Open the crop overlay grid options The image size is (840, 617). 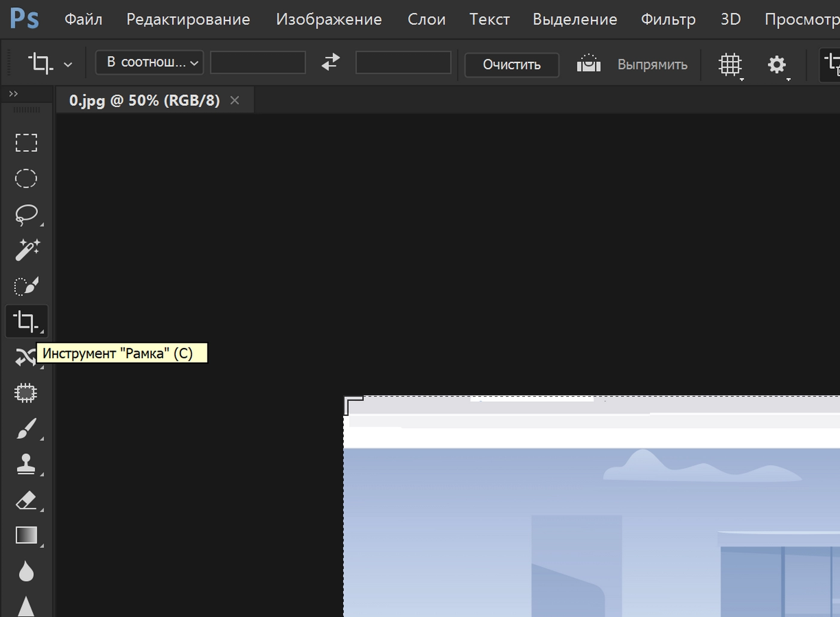731,64
